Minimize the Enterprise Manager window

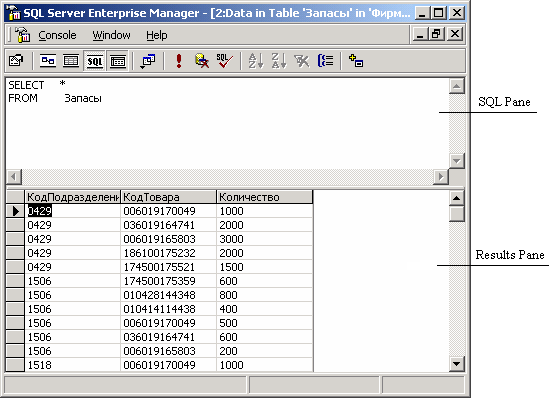(x=422, y=13)
